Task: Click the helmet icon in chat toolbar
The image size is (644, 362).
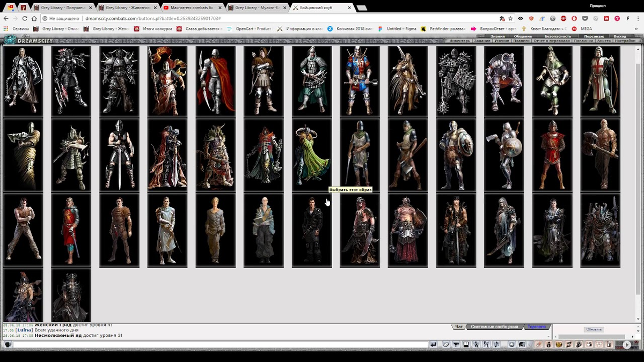Action: coord(522,345)
